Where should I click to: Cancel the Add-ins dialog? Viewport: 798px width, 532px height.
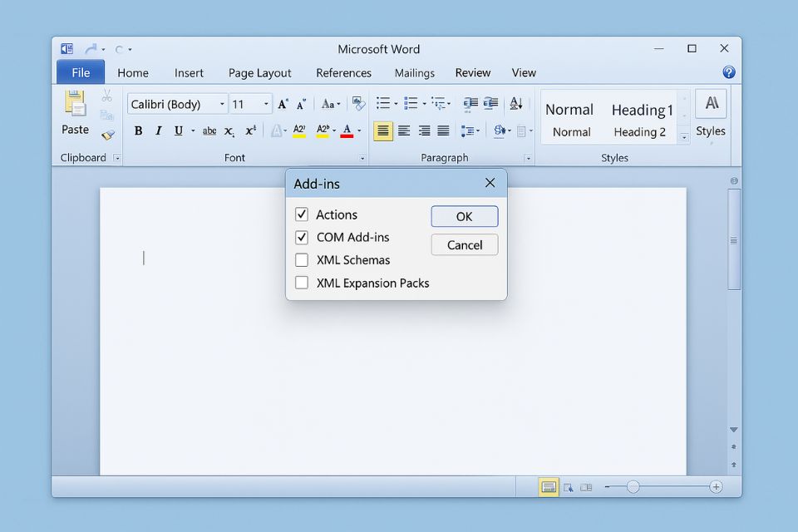coord(464,244)
